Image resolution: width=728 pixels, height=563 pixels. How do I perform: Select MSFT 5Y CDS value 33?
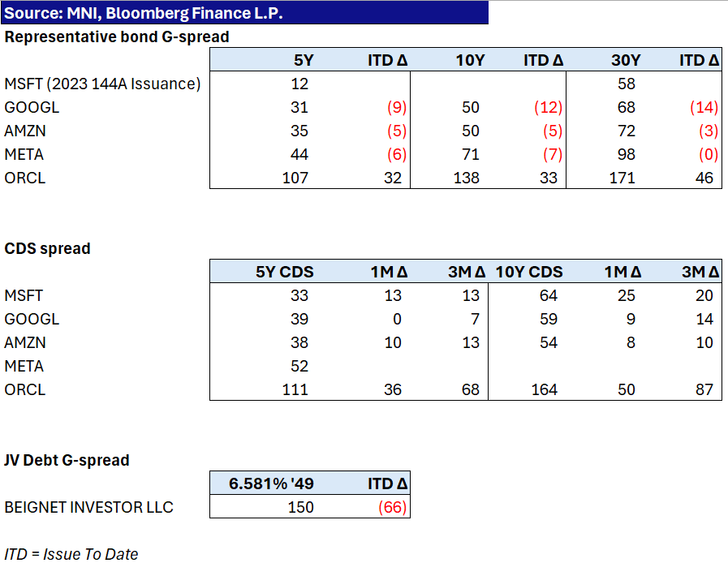click(x=299, y=295)
